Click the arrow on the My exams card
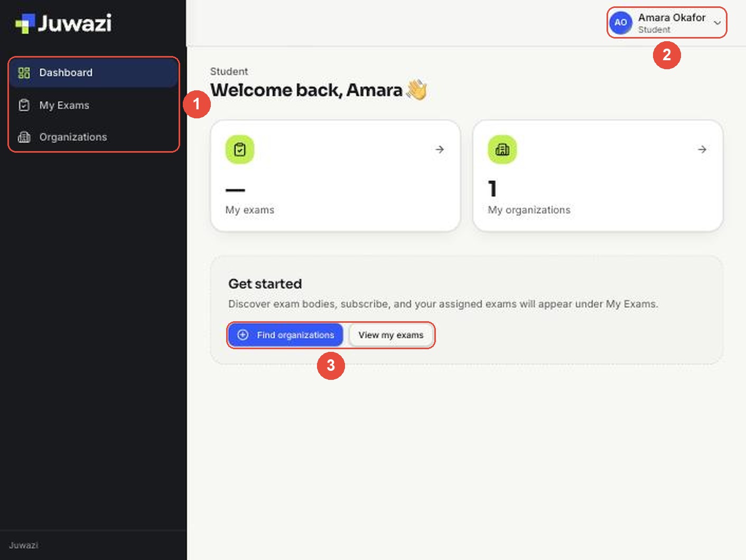This screenshot has width=746, height=560. tap(440, 150)
